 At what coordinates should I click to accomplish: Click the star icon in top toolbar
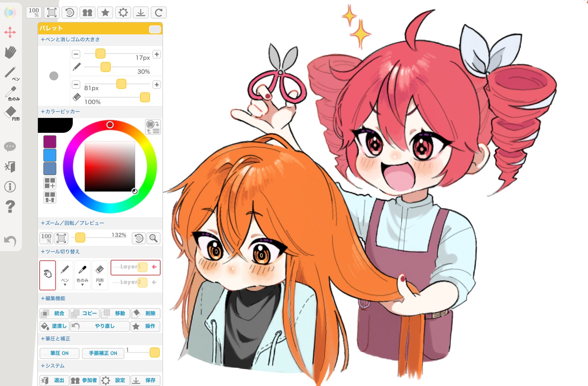(105, 13)
